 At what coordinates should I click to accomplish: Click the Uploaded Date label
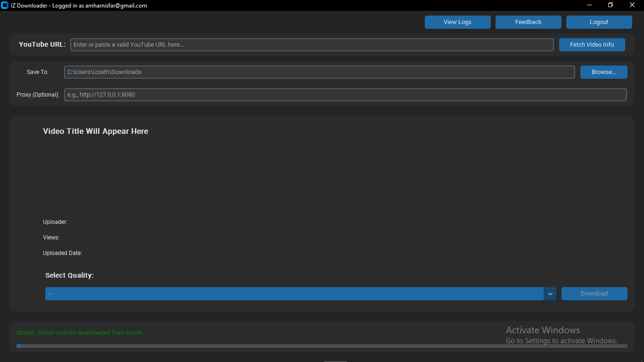pyautogui.click(x=62, y=253)
